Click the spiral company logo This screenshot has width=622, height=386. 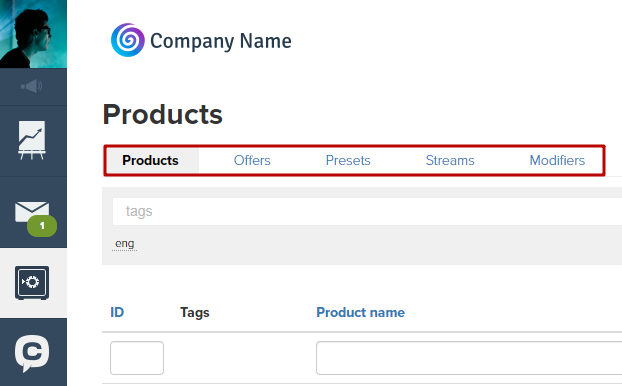coord(128,40)
